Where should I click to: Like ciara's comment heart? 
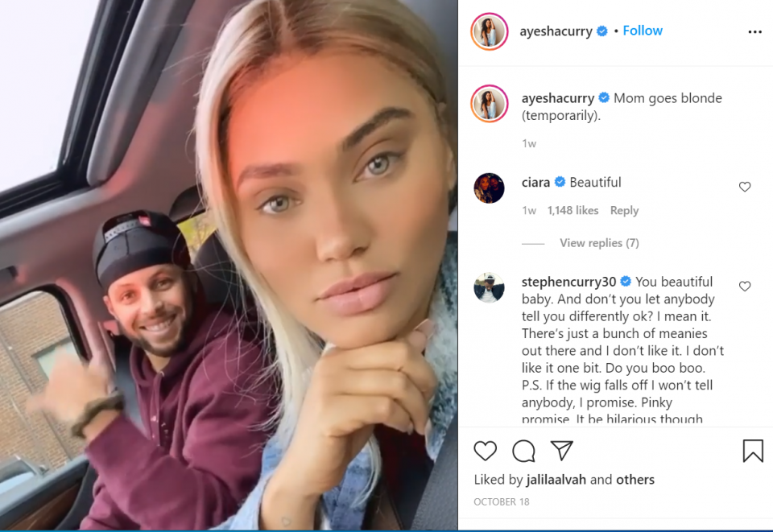(744, 187)
